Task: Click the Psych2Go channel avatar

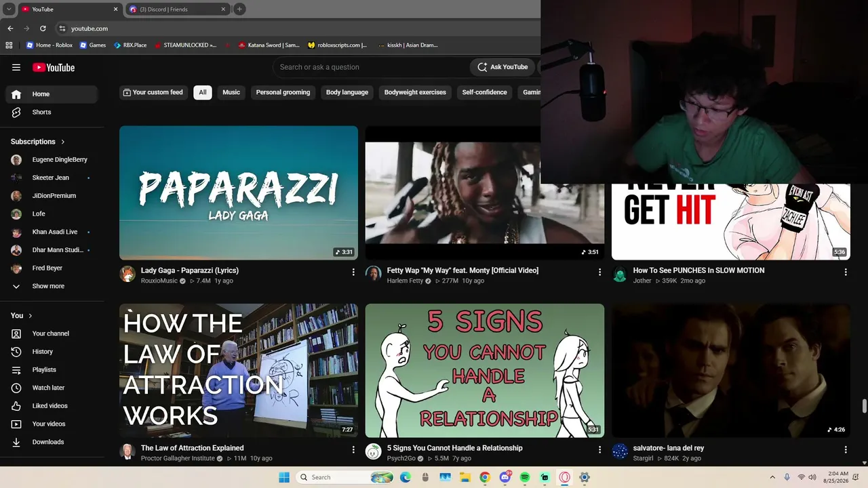Action: pyautogui.click(x=374, y=451)
